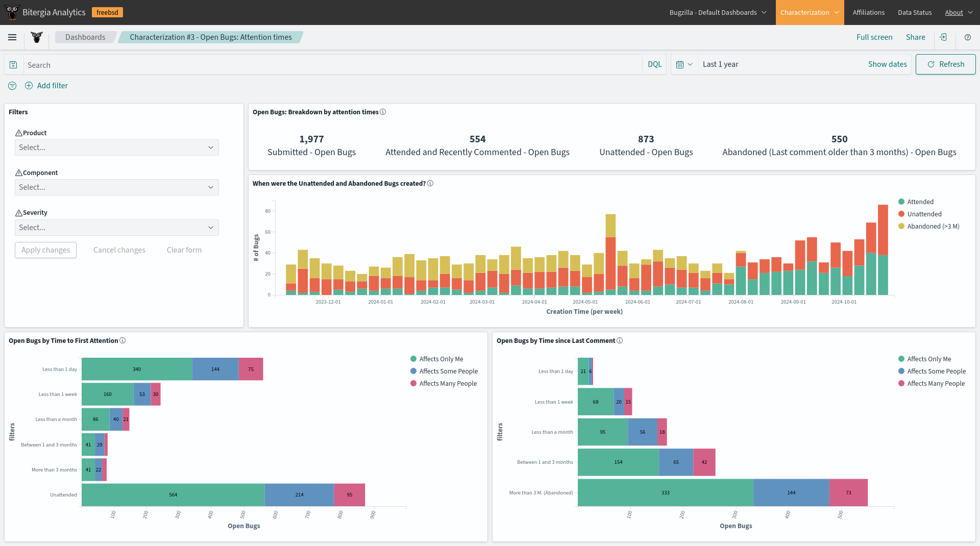980x546 pixels.
Task: Click in the Search query field
Action: point(333,65)
